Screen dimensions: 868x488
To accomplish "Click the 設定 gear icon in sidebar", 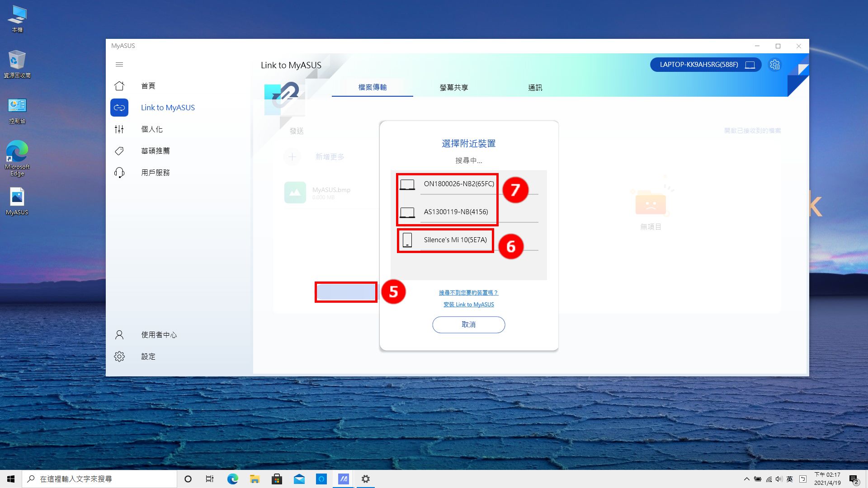I will point(119,357).
